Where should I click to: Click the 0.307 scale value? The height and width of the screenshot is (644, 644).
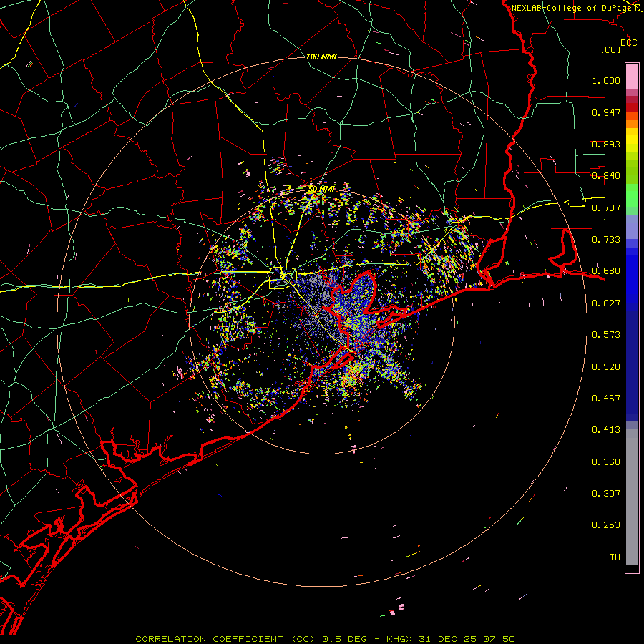click(x=606, y=493)
